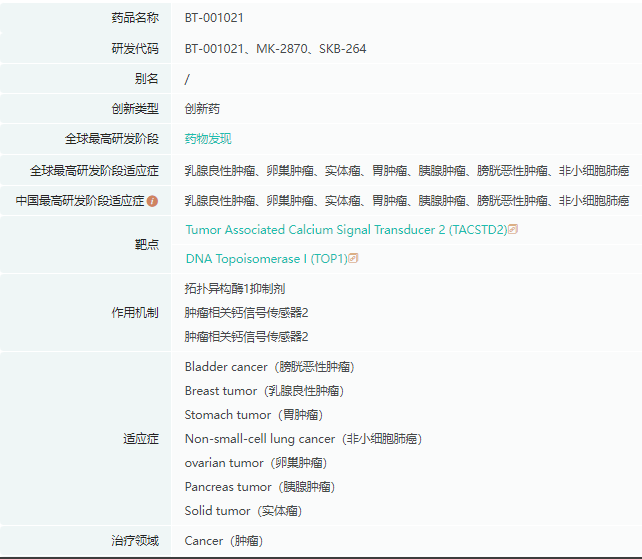Screen dimensions: 642x559
Task: Click Non-small-cell lung cancer (非小细胞肺癌) entry
Action: click(x=303, y=439)
